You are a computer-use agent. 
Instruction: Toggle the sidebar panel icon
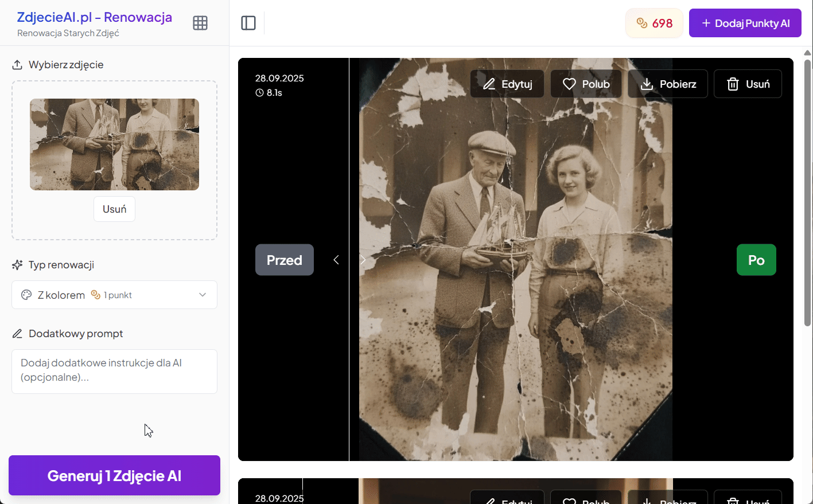(x=248, y=23)
